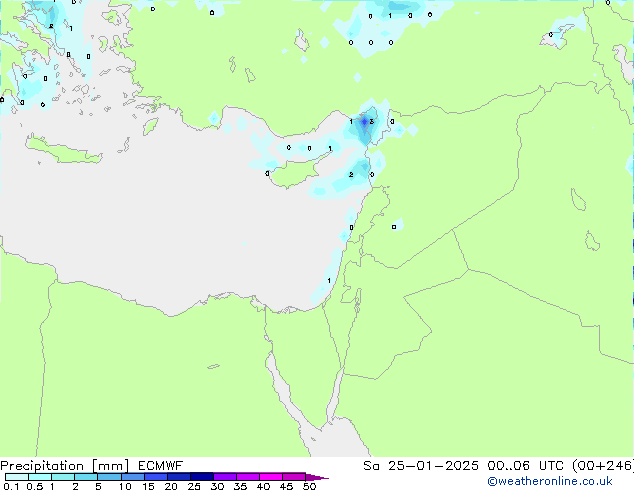Click the 'ECMWF' model label

[x=161, y=466]
